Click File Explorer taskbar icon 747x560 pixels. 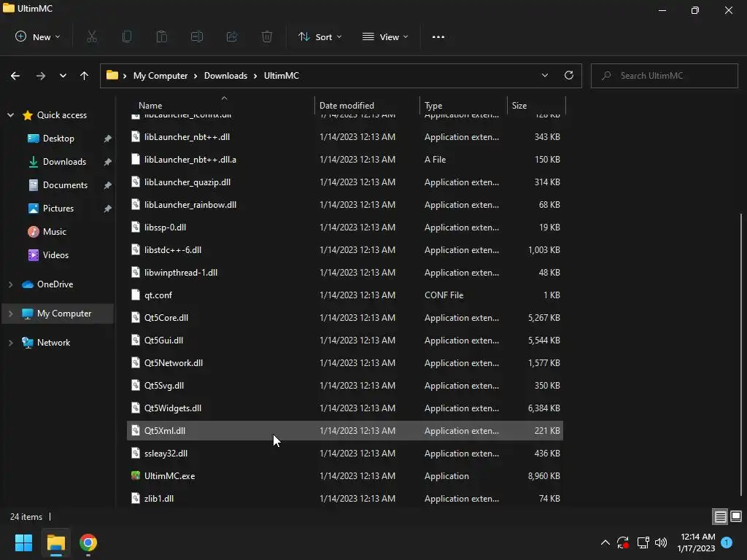(55, 542)
